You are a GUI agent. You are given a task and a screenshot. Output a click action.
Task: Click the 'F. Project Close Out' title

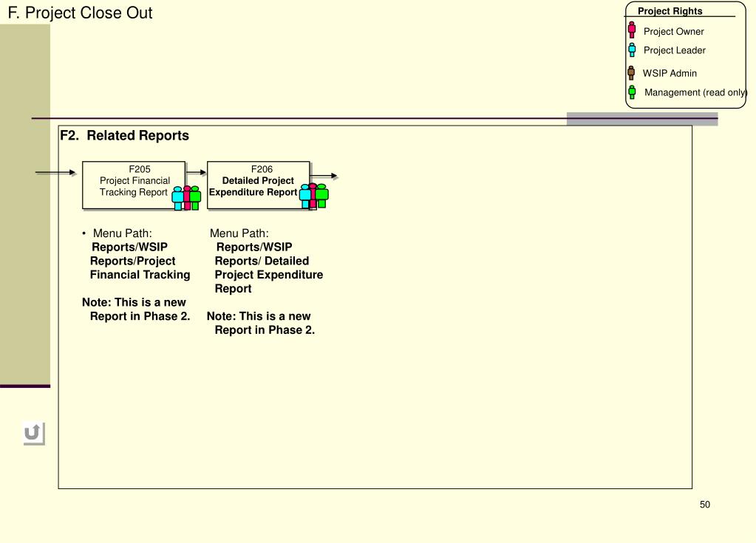80,13
